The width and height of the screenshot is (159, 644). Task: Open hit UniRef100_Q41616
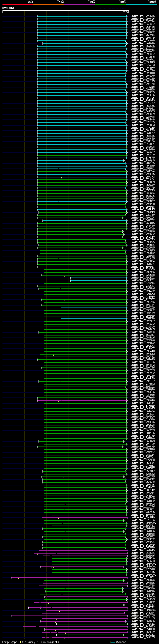(x=142, y=43)
